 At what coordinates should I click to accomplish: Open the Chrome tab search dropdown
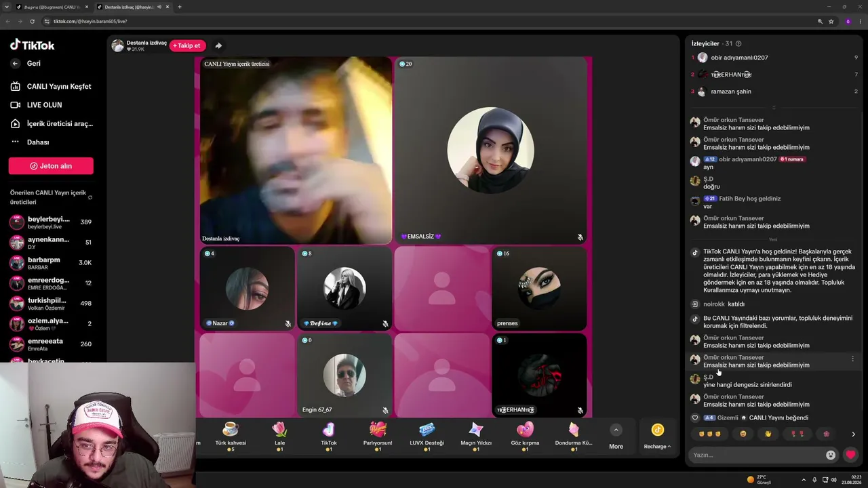click(x=7, y=7)
